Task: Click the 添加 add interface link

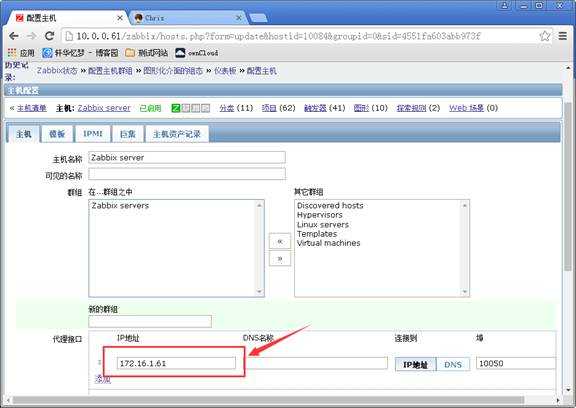Action: pos(102,379)
